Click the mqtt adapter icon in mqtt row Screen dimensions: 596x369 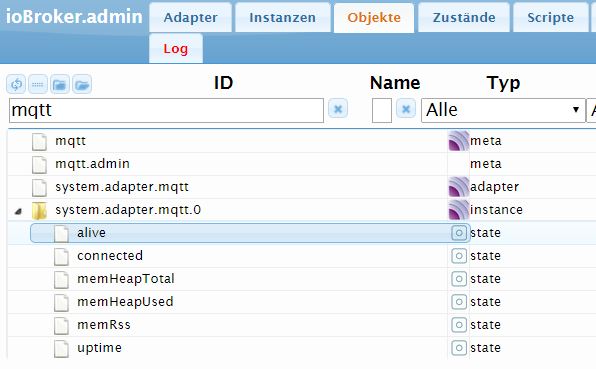coord(458,141)
